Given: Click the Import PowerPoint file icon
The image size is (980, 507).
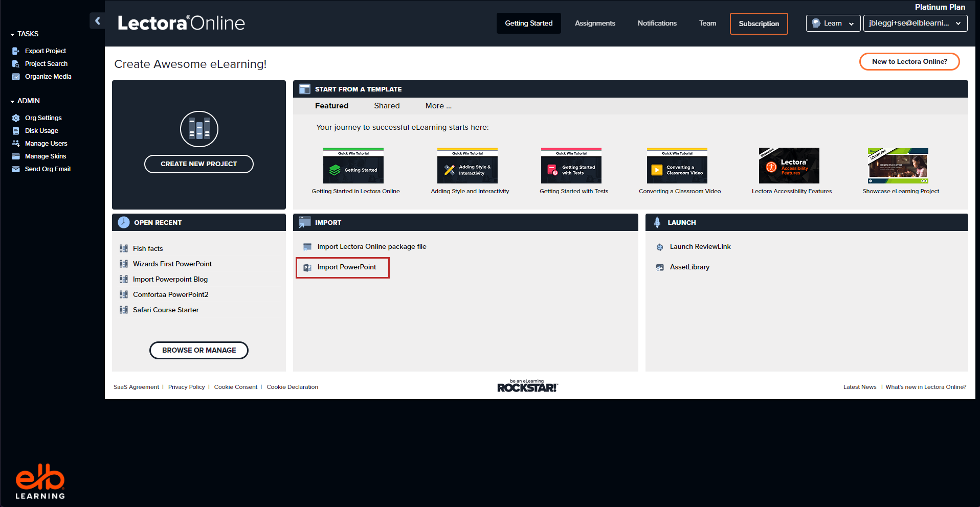Looking at the screenshot, I should point(307,268).
